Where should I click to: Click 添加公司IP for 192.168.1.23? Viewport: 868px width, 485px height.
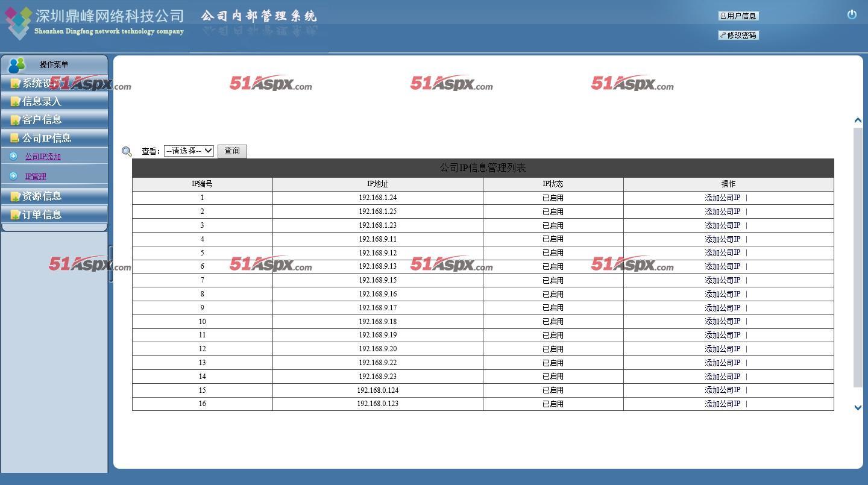tap(723, 225)
